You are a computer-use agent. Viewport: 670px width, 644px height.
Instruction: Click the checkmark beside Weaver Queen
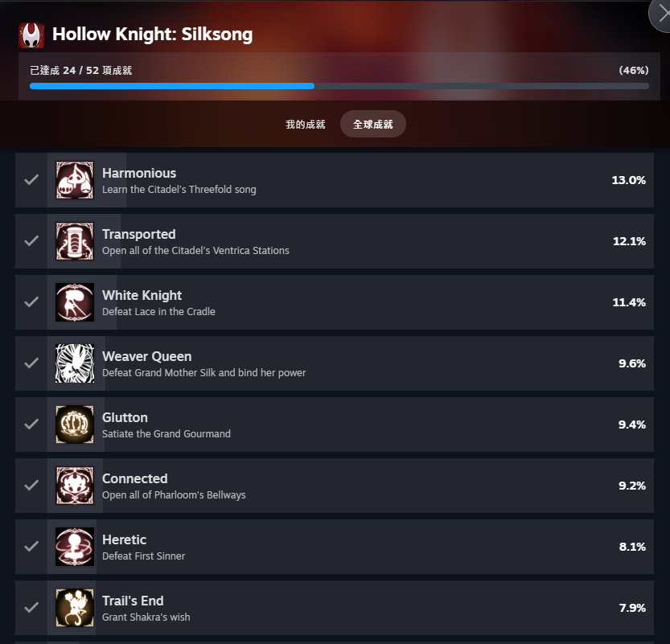(x=31, y=363)
